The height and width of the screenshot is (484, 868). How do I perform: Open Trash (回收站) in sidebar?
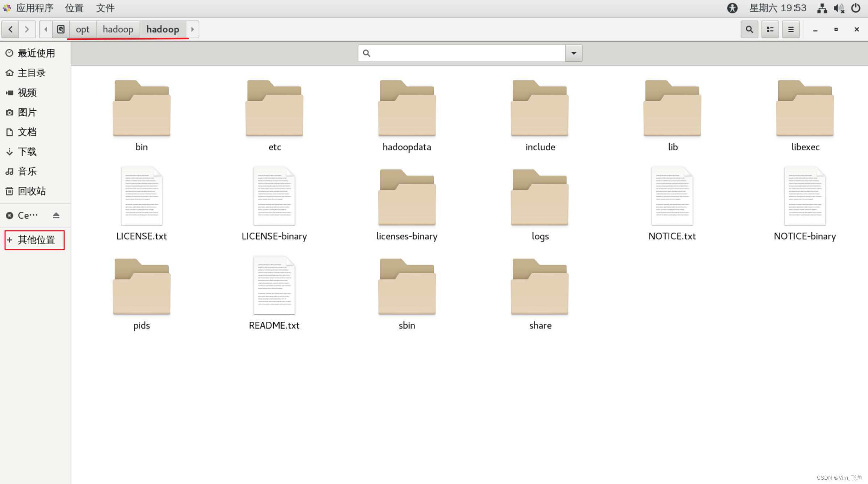pyautogui.click(x=35, y=191)
